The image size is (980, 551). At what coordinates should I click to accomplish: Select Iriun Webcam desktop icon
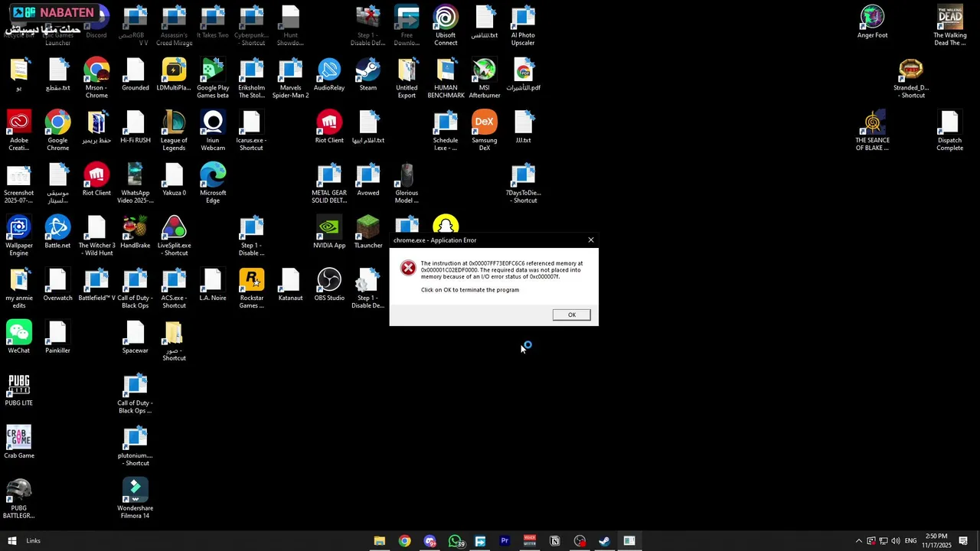coord(213,130)
